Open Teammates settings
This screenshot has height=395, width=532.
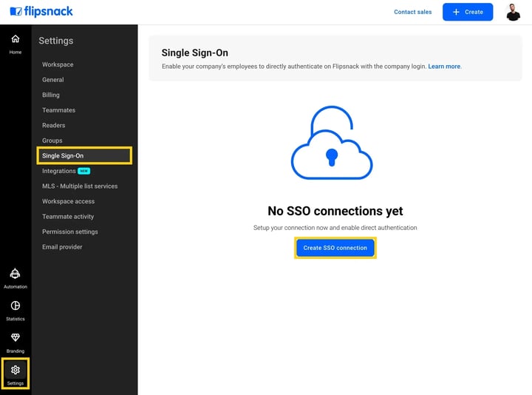58,110
